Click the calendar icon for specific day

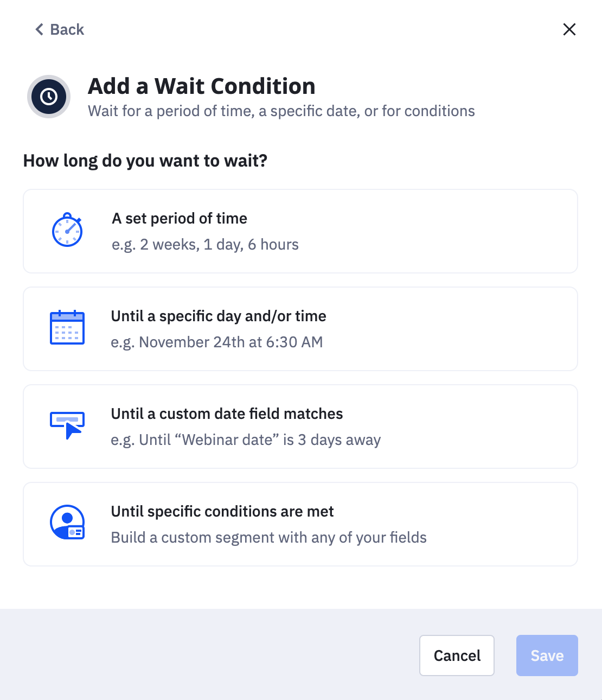(x=67, y=328)
